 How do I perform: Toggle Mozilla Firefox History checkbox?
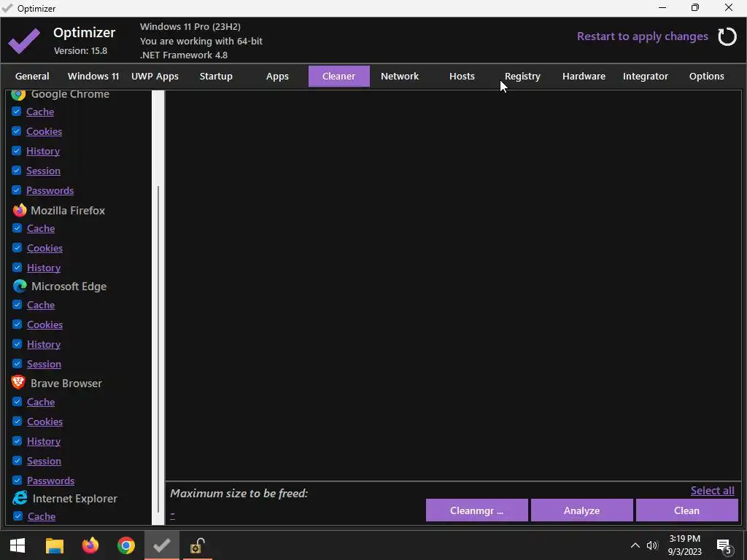[x=18, y=267]
